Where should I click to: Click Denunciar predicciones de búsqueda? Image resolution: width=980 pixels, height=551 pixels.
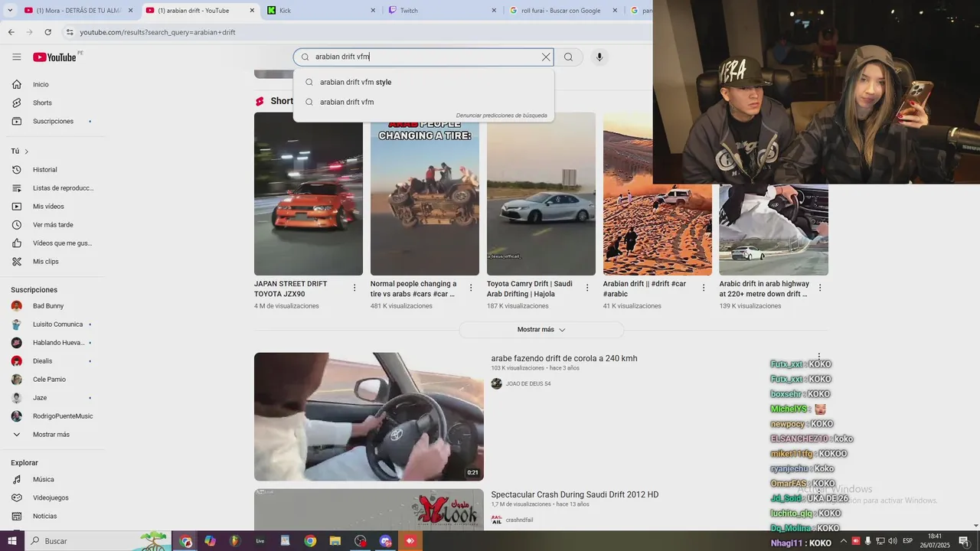[x=501, y=116]
